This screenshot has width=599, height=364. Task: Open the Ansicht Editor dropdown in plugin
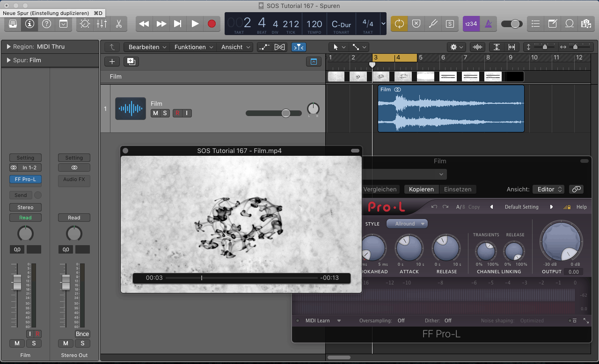pyautogui.click(x=548, y=189)
